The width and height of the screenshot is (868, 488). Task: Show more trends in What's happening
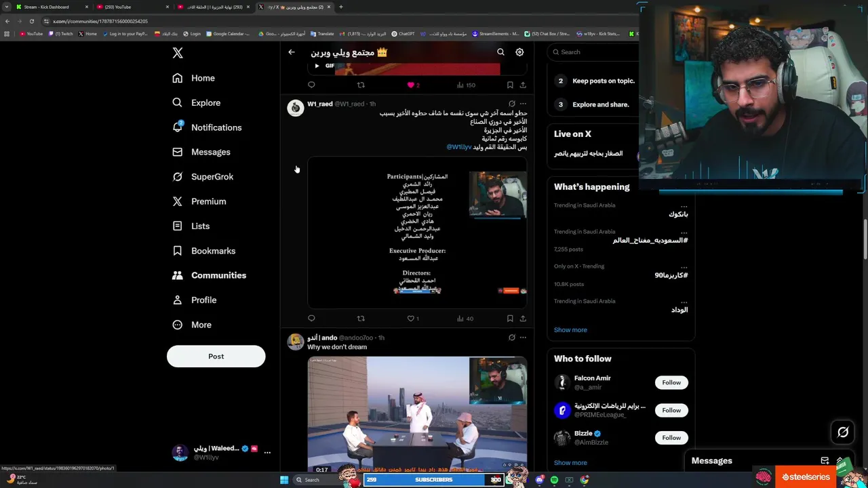[x=570, y=330]
